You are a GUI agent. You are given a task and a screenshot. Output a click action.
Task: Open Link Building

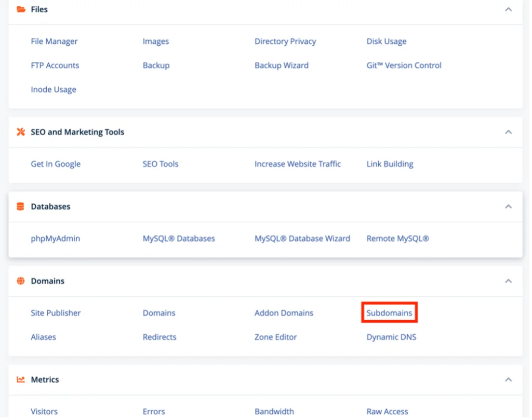tap(390, 164)
